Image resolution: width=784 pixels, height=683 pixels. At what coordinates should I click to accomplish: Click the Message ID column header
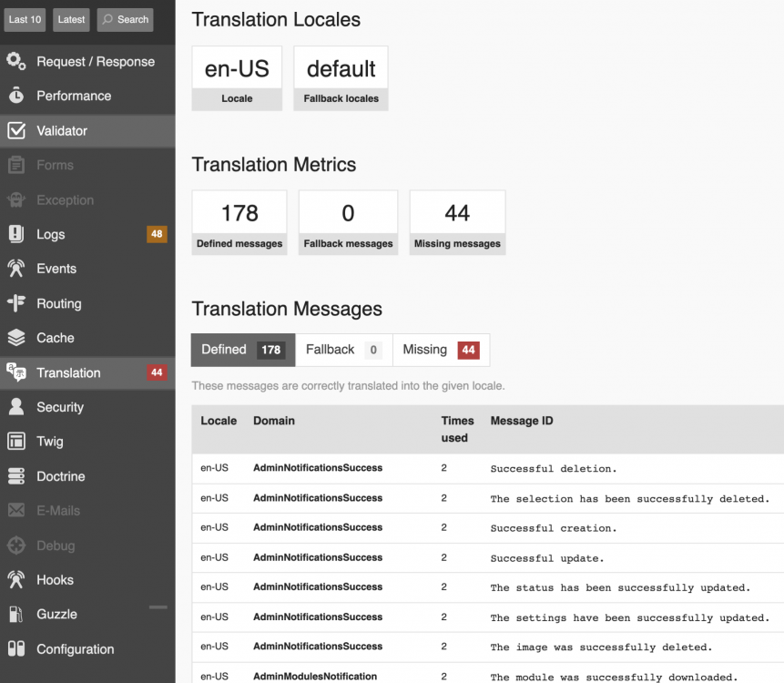(x=522, y=421)
